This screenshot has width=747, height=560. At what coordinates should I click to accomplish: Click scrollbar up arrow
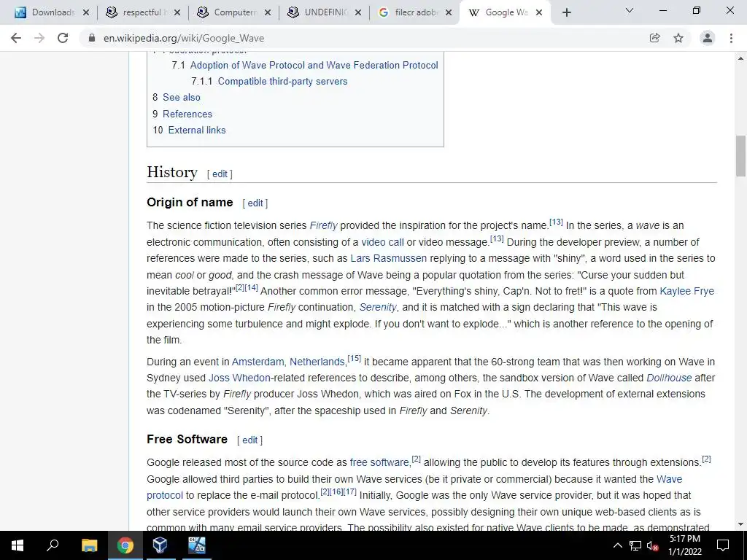(741, 58)
